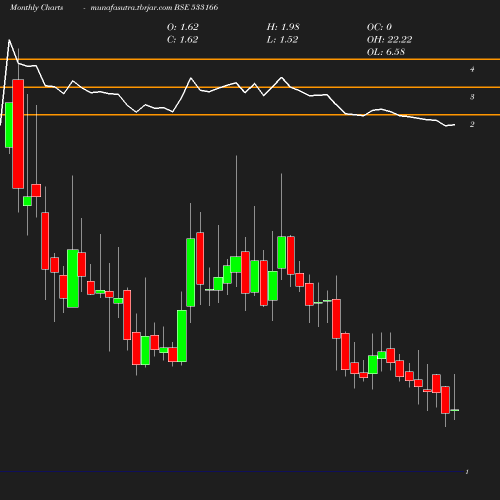500x500 pixels.
Task: Click the 'Monthly Charts' title text
Action: 36,8
